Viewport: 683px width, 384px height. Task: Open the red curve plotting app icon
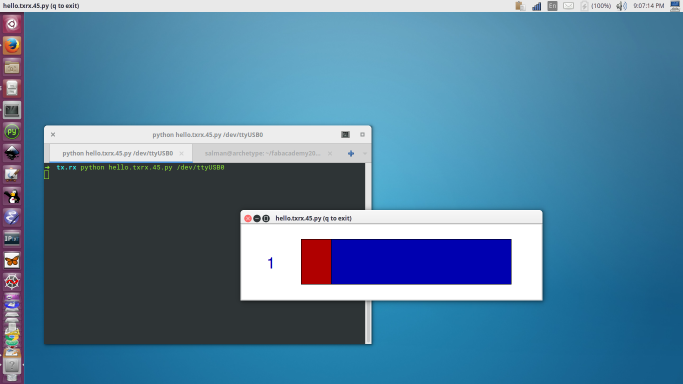pos(12,282)
